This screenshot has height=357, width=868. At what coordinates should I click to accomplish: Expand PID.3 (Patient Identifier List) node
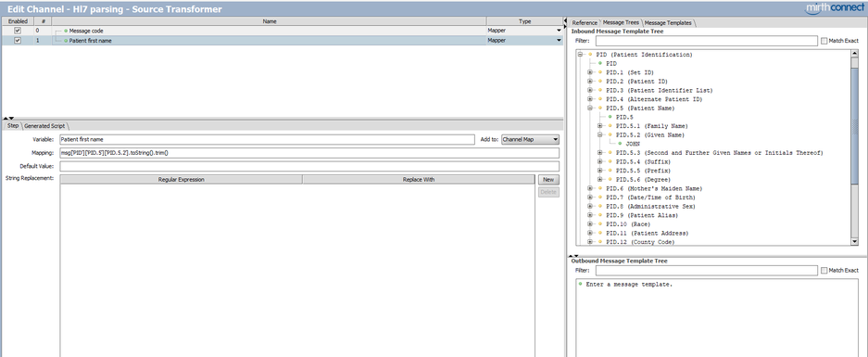click(x=591, y=90)
